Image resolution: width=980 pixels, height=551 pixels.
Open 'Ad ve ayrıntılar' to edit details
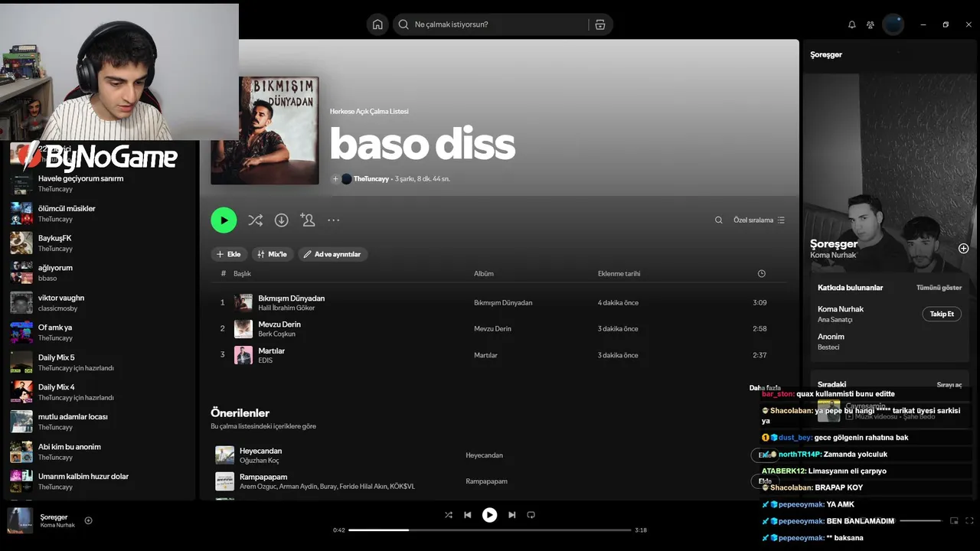[x=333, y=254]
